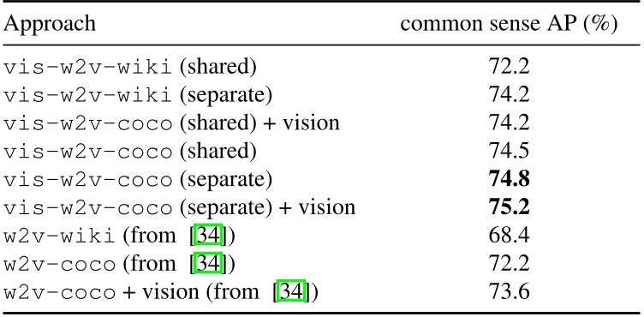The image size is (644, 317).
Task: Open citation 34 in the w2v-wiki row
Action: 208,236
